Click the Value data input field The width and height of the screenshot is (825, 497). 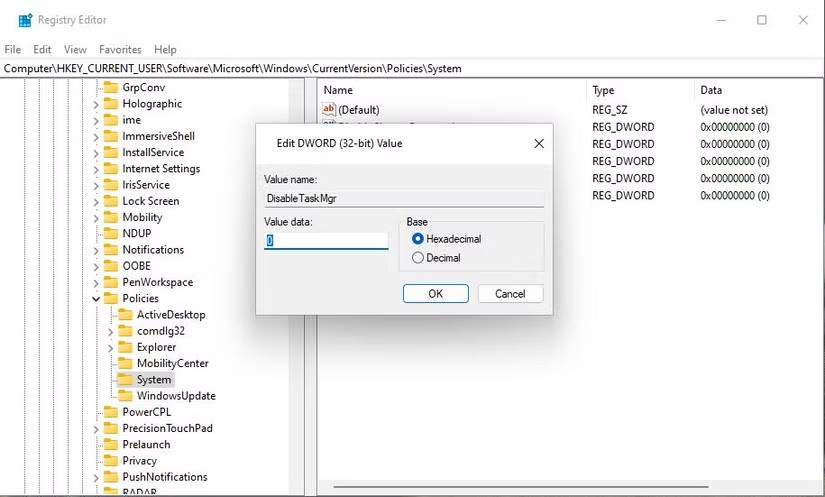[x=326, y=241]
